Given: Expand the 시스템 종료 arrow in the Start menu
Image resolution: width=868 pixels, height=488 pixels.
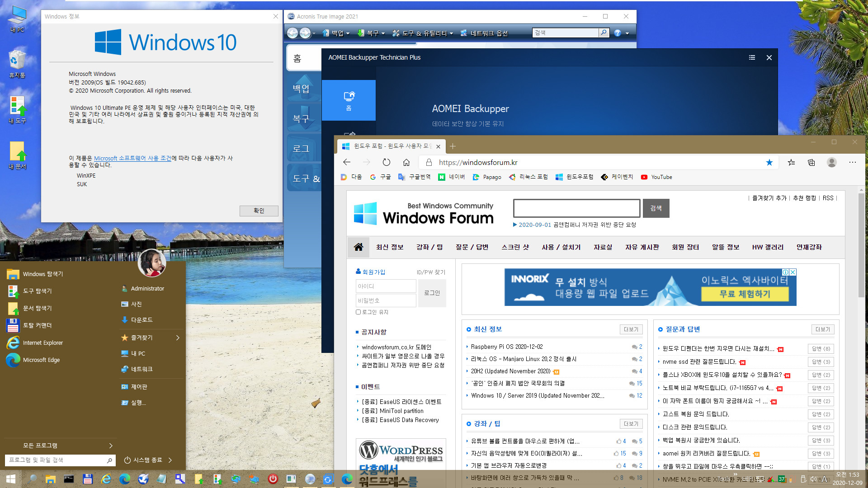Looking at the screenshot, I should coord(170,460).
